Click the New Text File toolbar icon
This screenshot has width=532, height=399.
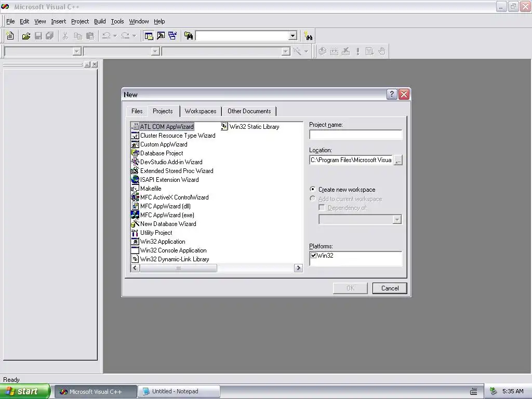[10, 36]
